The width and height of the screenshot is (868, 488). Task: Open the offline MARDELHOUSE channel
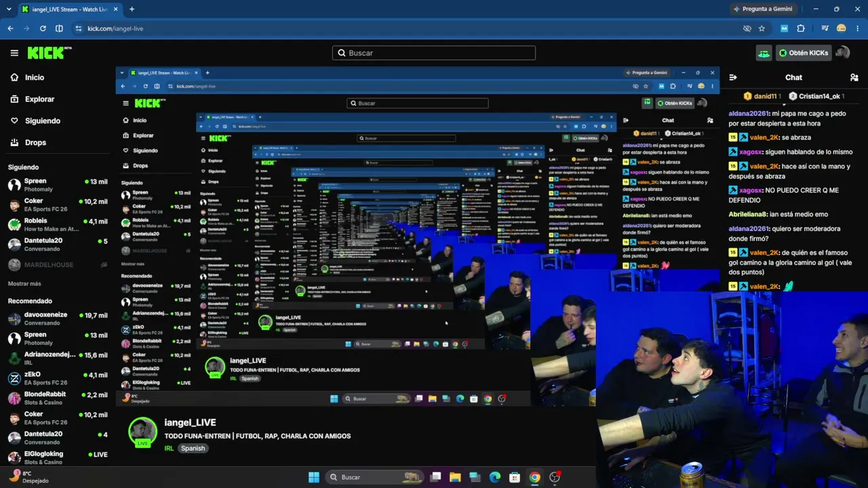[x=58, y=264]
